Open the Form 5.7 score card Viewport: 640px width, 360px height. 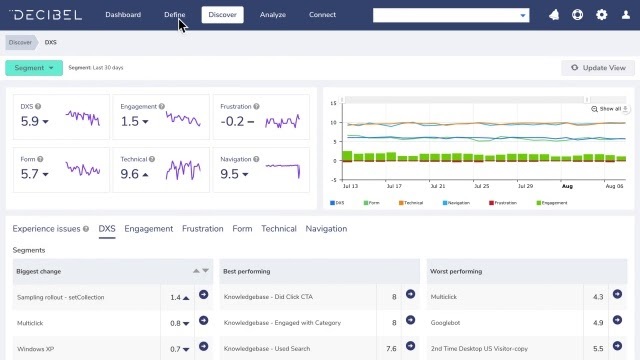point(61,170)
